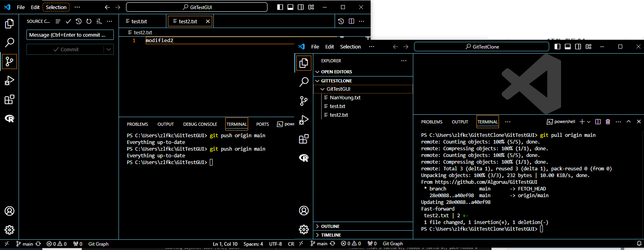Viewport: 644px width, 250px height.
Task: Refresh Source Control via circular arrow icon
Action: [89, 21]
